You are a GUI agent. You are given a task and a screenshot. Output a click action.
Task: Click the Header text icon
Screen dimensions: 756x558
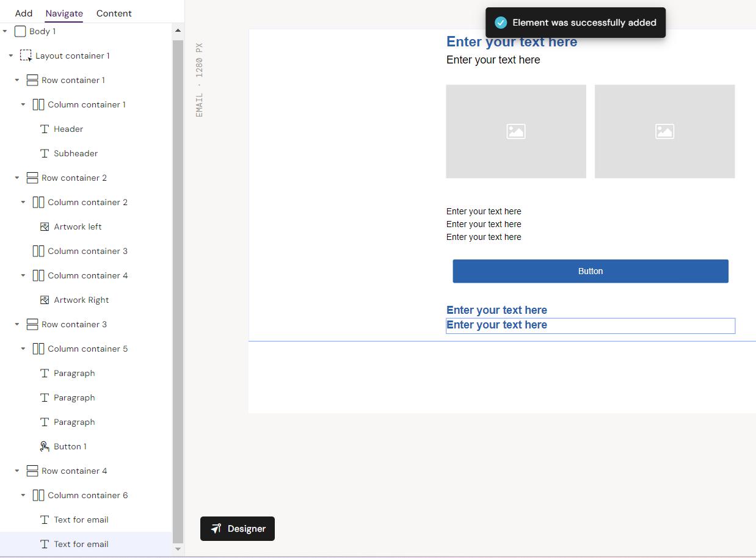[45, 129]
